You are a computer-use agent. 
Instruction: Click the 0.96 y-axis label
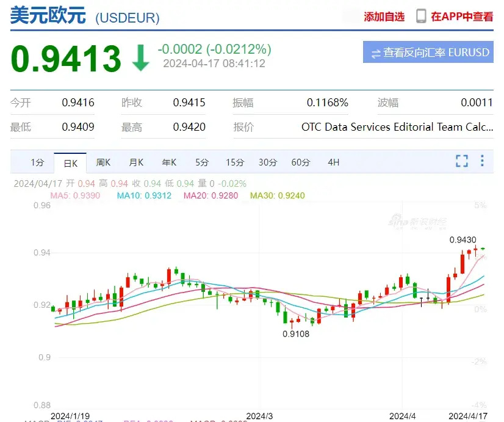42,206
